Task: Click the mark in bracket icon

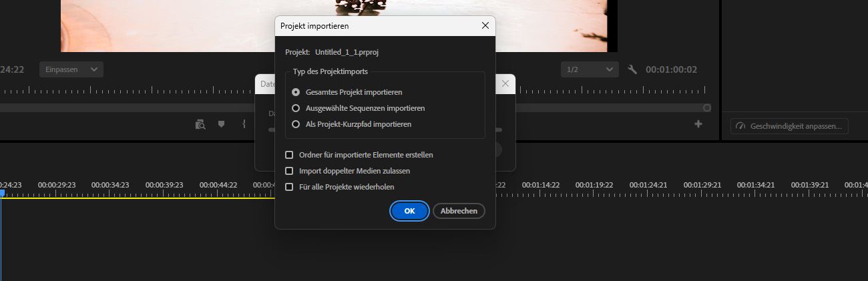Action: pyautogui.click(x=244, y=124)
